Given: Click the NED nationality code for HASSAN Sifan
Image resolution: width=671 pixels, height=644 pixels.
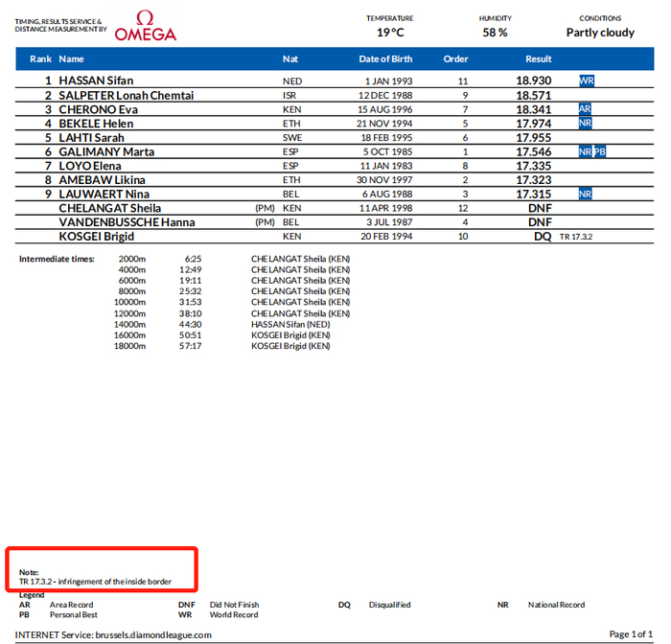Looking at the screenshot, I should coord(292,80).
